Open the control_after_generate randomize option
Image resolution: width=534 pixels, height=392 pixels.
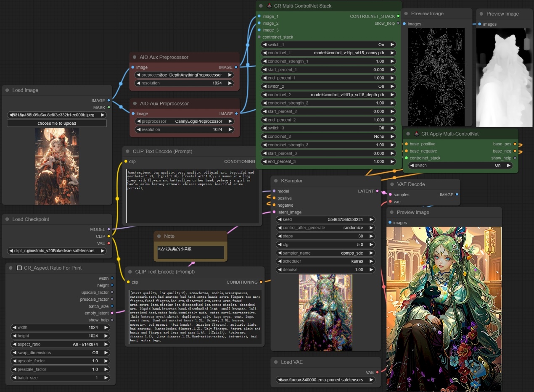click(x=325, y=228)
